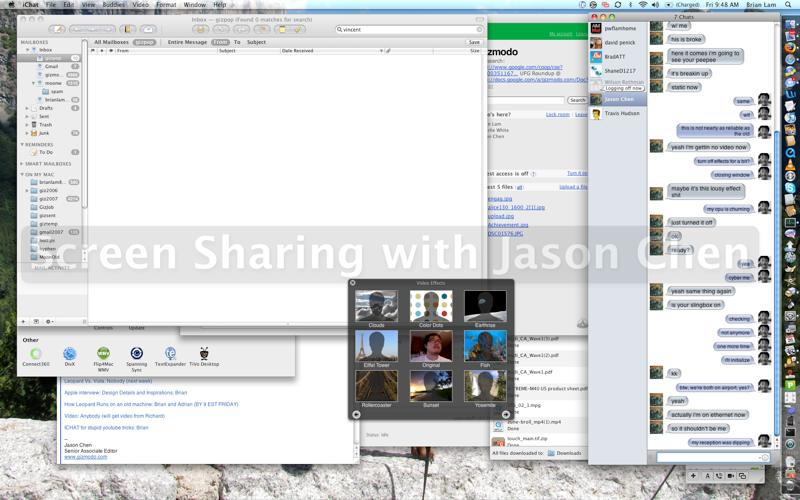Collapse the moonw mailbox folder
800x500 pixels.
[34, 83]
